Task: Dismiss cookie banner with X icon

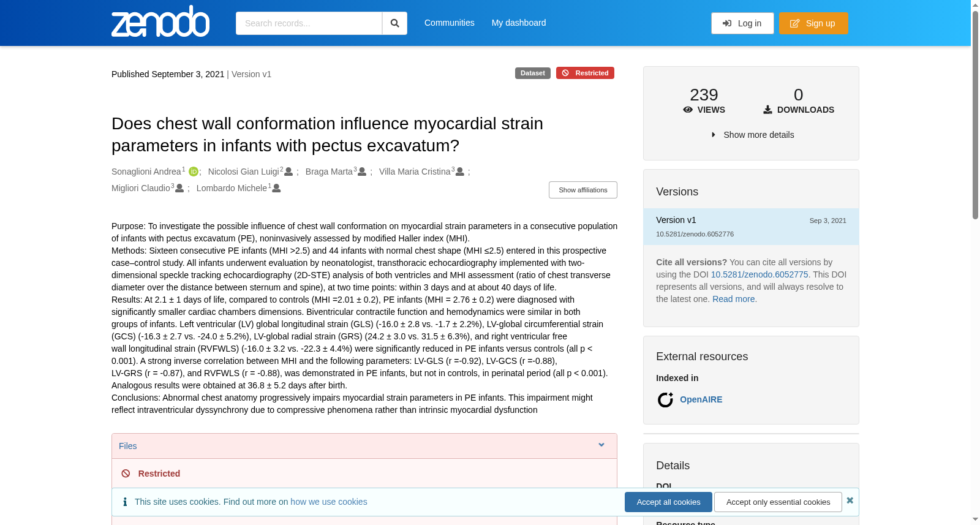Action: (850, 500)
